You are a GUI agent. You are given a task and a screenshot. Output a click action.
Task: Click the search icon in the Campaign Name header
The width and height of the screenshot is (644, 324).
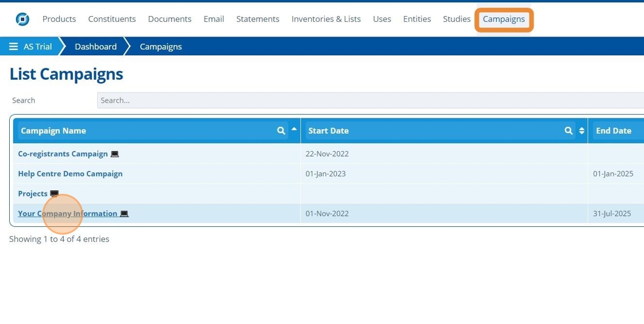point(281,131)
